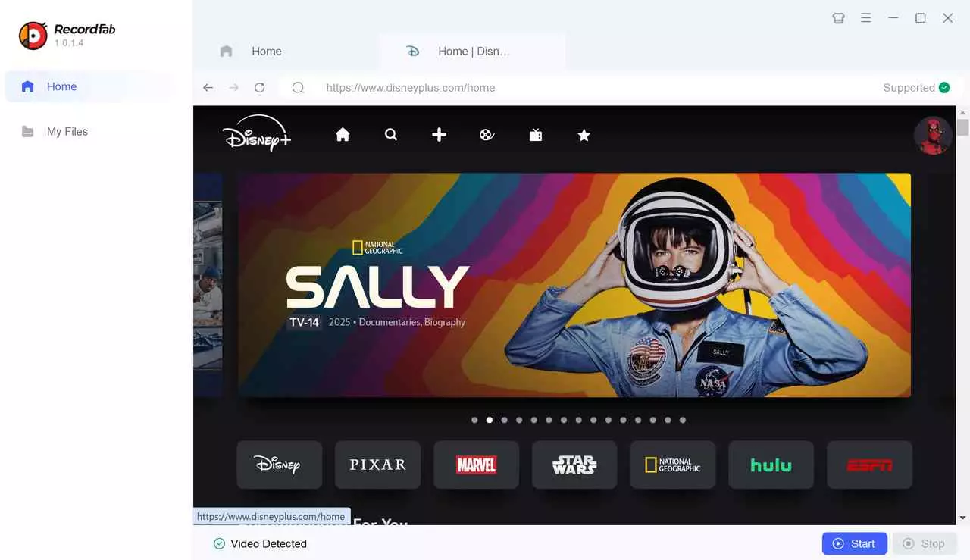Go back with the left arrow
This screenshot has width=970, height=560.
208,88
